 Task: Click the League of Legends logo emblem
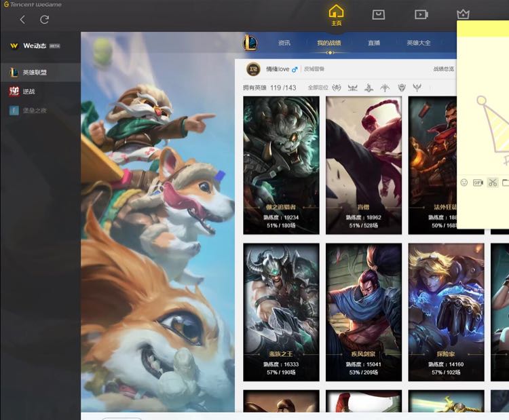point(250,43)
